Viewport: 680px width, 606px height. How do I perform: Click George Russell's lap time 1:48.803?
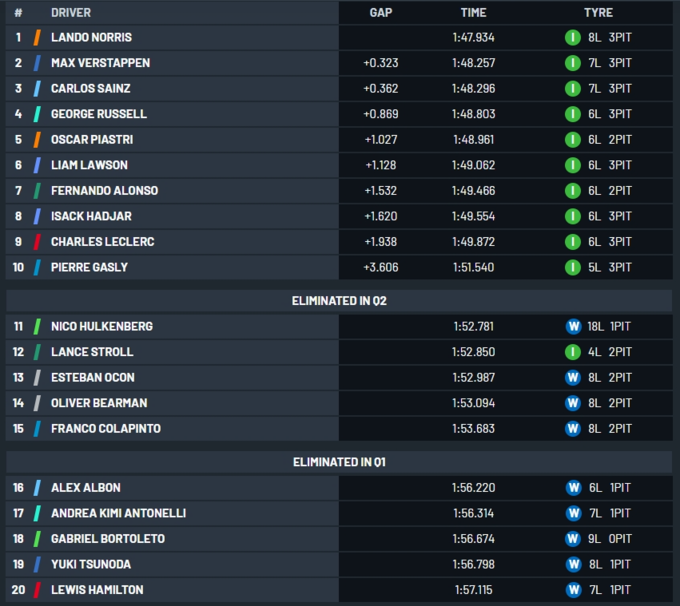(x=473, y=114)
